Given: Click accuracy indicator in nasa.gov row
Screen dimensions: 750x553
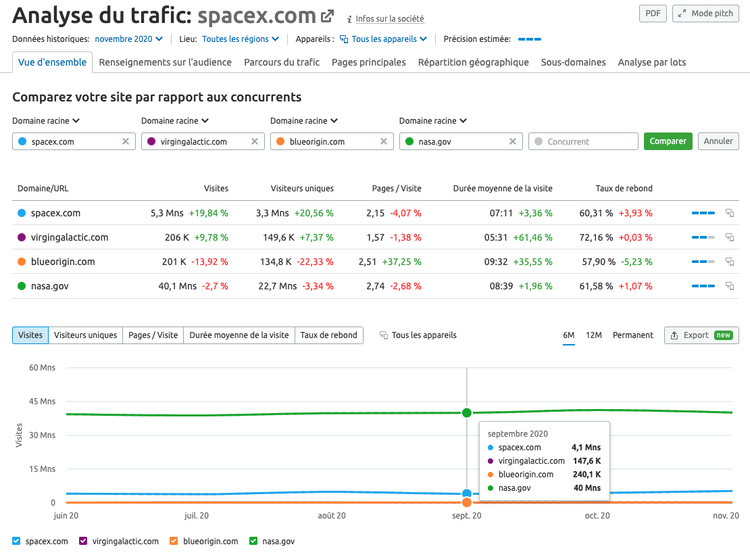Looking at the screenshot, I should pos(703,286).
